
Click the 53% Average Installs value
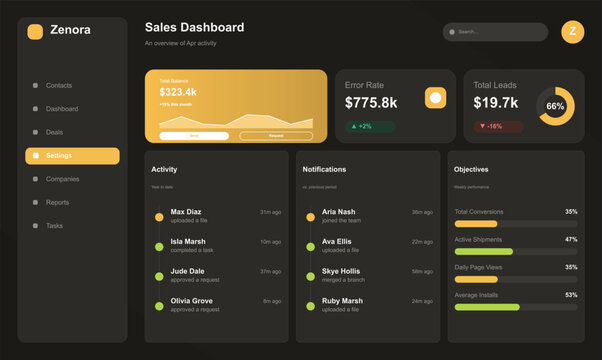571,295
